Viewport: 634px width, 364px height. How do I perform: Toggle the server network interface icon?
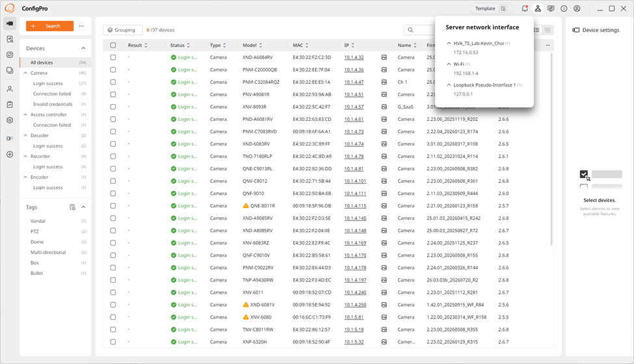point(538,8)
